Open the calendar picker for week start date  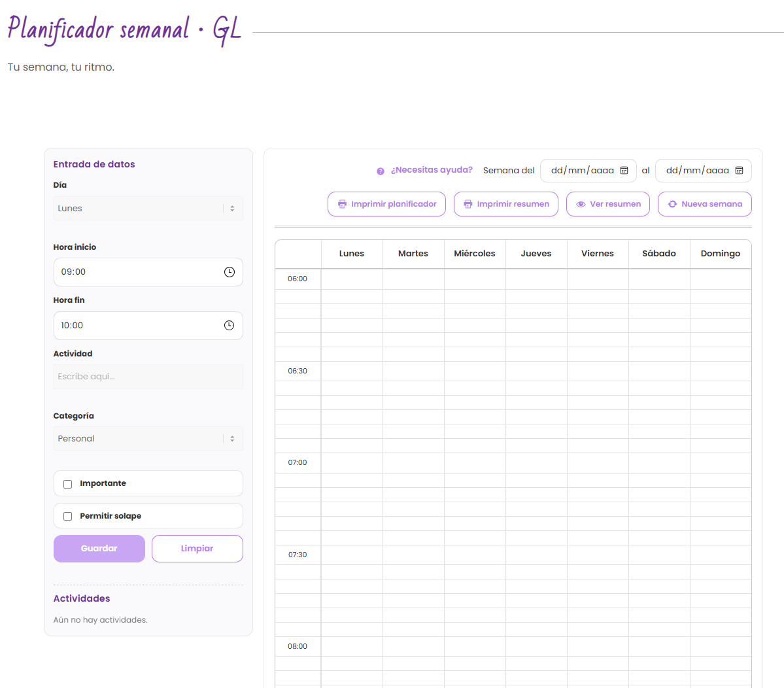coord(624,171)
